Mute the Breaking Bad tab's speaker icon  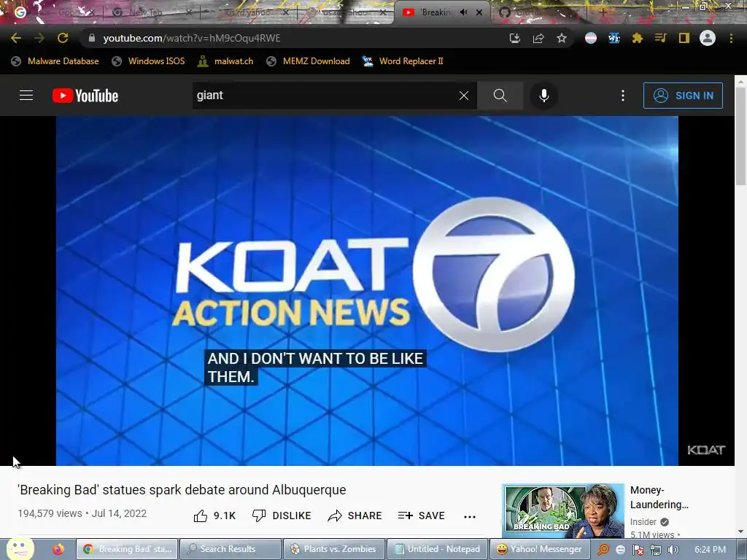(x=463, y=12)
